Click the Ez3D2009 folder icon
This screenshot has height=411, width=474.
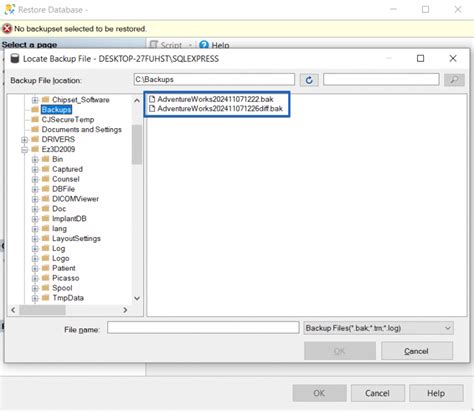(35, 149)
